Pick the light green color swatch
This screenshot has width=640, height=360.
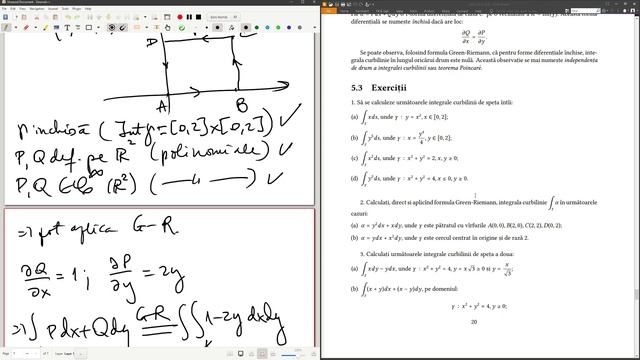click(x=278, y=28)
